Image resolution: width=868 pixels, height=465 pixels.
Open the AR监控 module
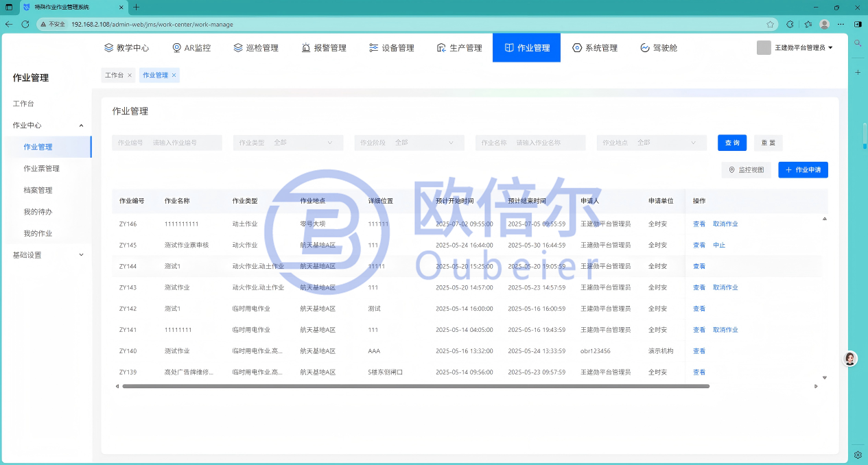[x=191, y=48]
